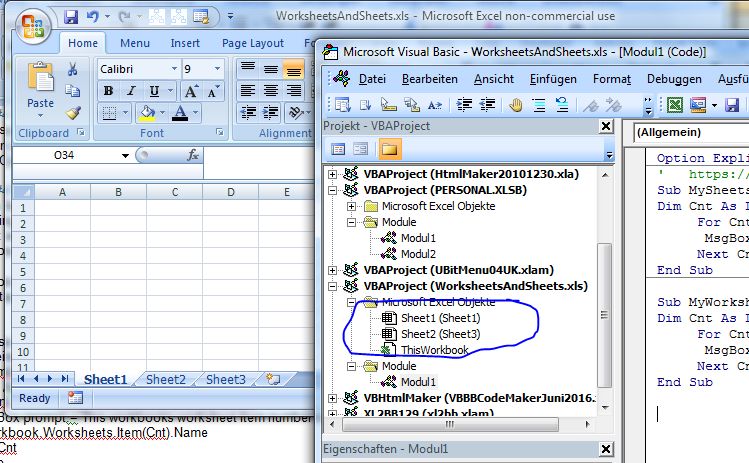This screenshot has width=749, height=463.
Task: Decrease font size with Shrink Font
Action: 213,91
